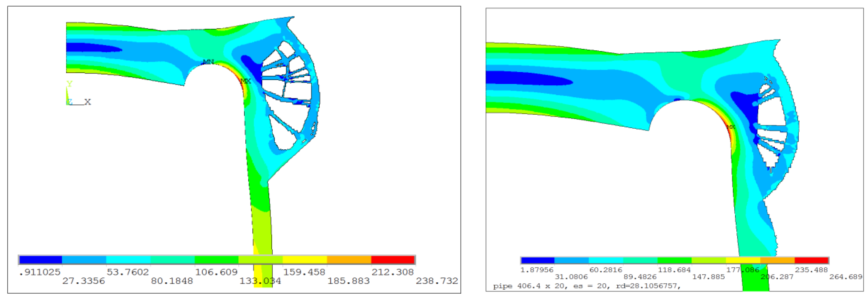Click the pipe 406.4 x 20 caption text

click(x=587, y=286)
